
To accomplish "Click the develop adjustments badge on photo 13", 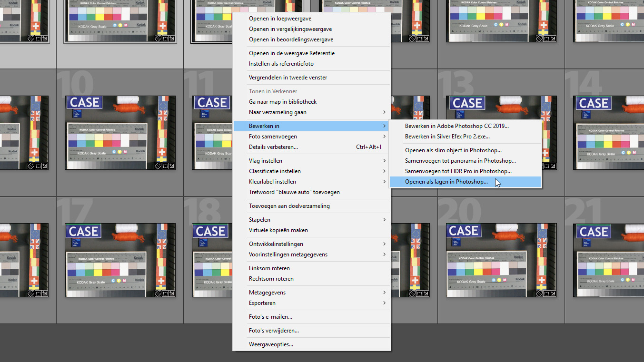I will point(553,166).
